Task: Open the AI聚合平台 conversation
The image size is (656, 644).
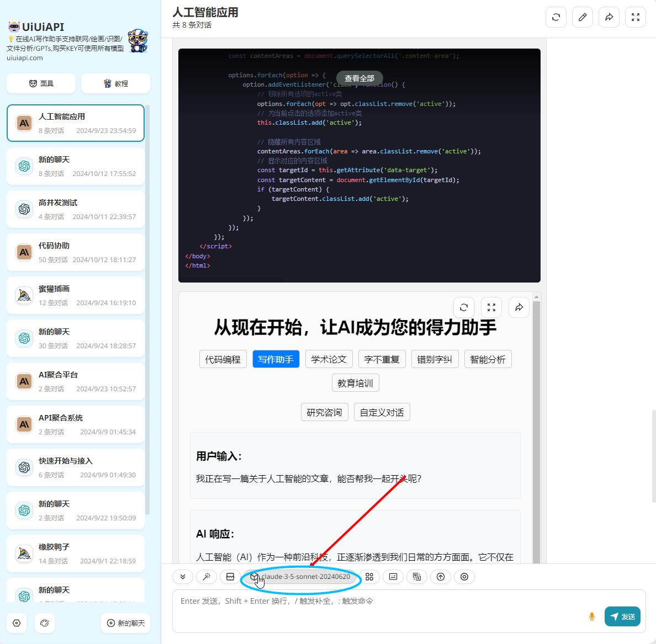Action: point(76,381)
